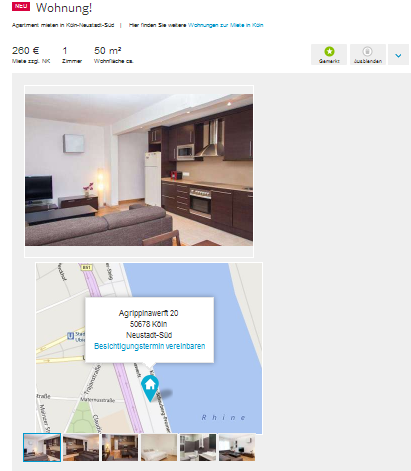Click the Rhine river area on map
The height and width of the screenshot is (471, 411).
223,417
